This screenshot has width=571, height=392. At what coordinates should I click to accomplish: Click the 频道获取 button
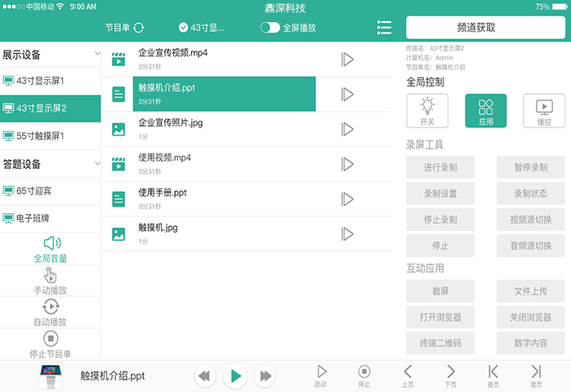[x=485, y=28]
